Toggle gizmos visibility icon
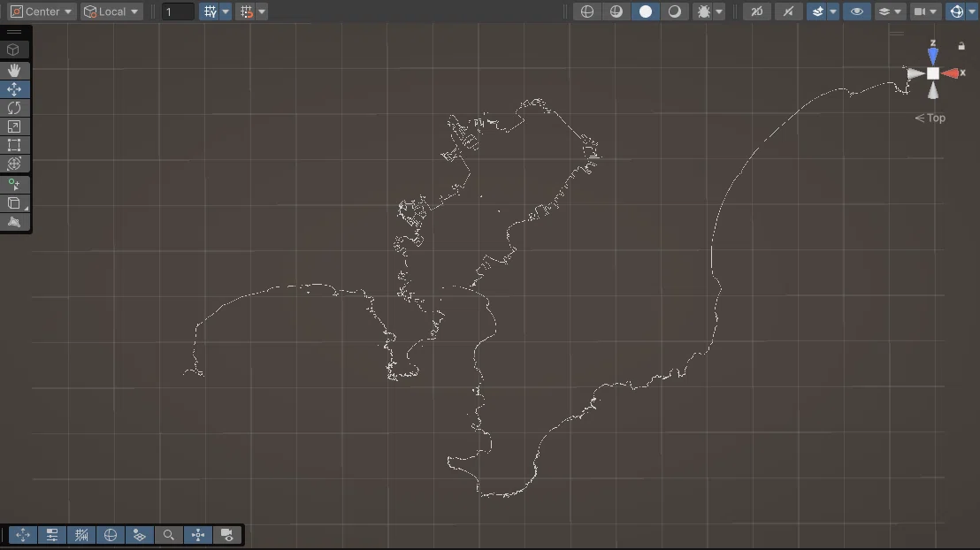The width and height of the screenshot is (980, 550). coord(956,11)
